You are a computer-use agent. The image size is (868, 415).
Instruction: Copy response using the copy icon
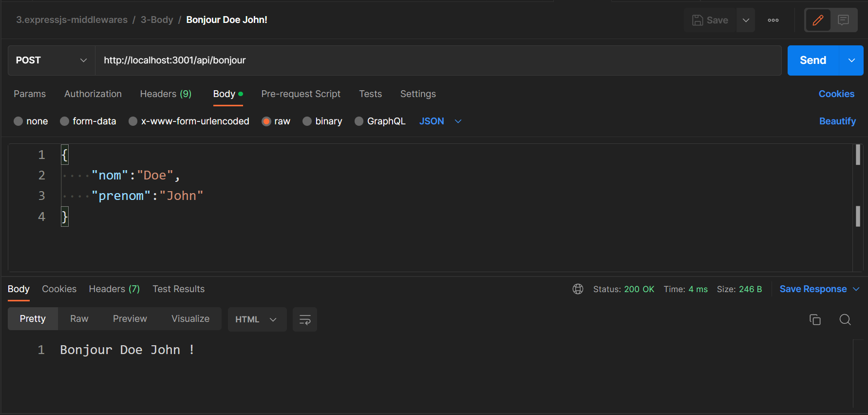coord(815,319)
